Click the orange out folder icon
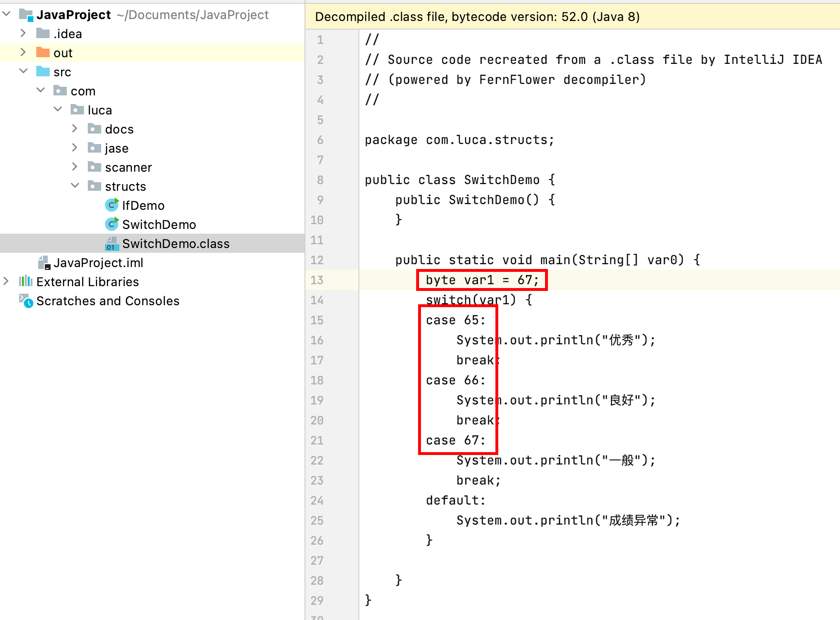This screenshot has height=620, width=840. [x=43, y=52]
